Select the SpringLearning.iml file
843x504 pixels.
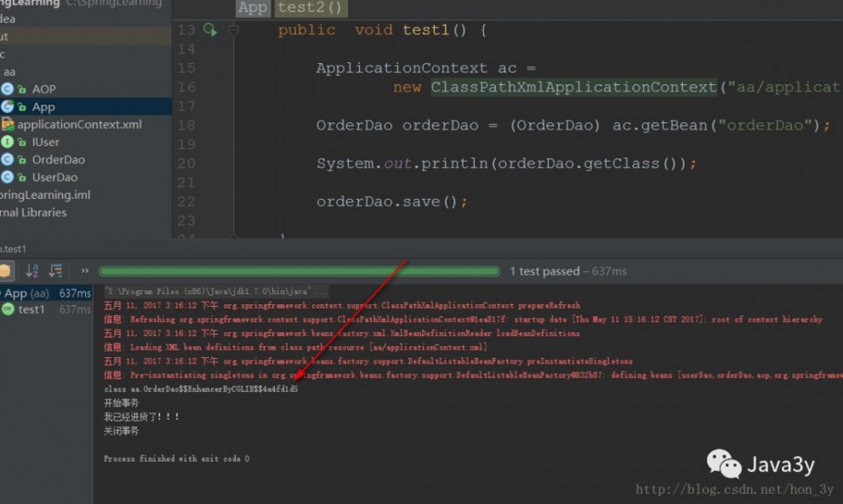click(x=46, y=195)
